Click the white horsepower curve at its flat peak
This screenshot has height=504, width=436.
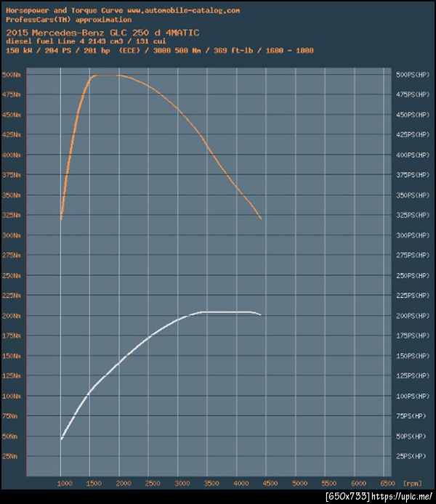227,312
